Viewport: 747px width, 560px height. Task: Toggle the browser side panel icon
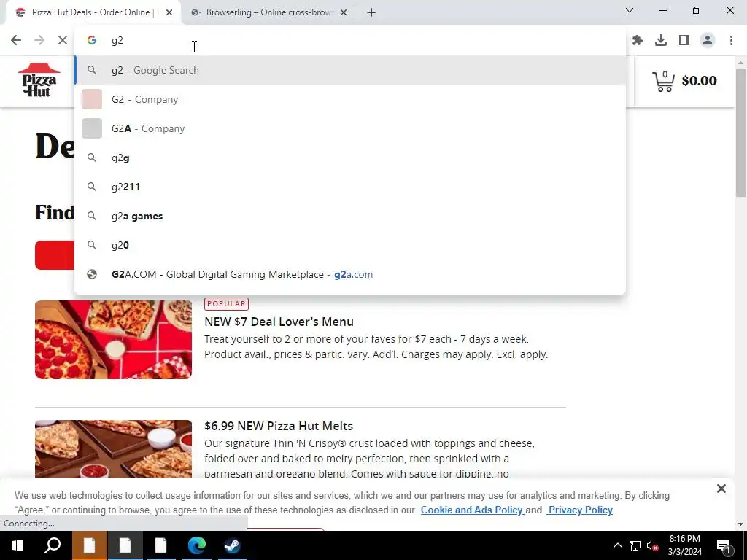pos(684,41)
